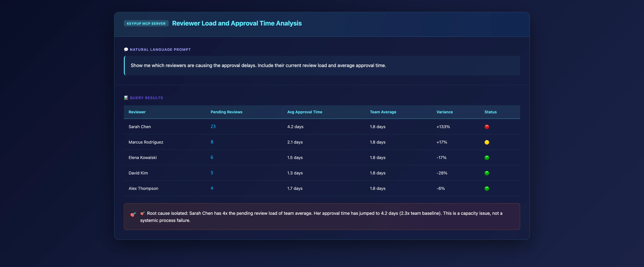Click the red status dot for Sarah Chen
This screenshot has height=267, width=644.
tap(487, 127)
